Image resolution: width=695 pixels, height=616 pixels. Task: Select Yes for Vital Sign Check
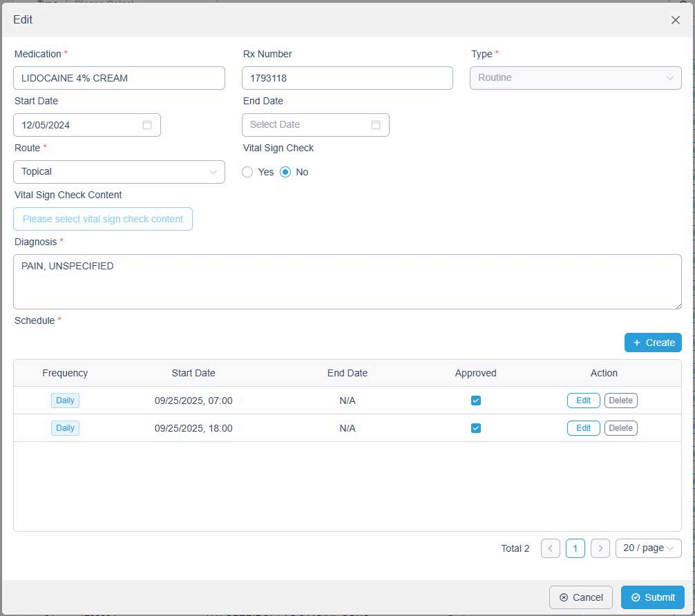(247, 172)
